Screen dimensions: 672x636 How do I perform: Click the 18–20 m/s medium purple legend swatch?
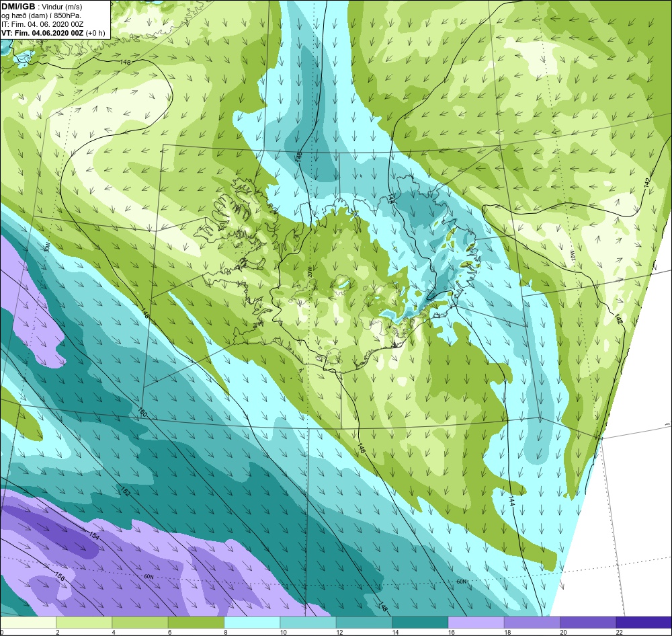pos(532,622)
